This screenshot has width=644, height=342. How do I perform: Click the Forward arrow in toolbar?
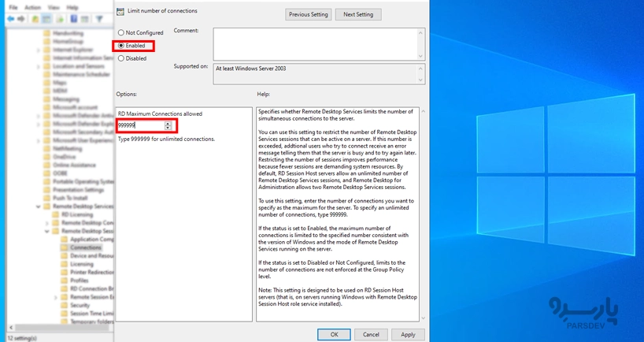[22, 19]
